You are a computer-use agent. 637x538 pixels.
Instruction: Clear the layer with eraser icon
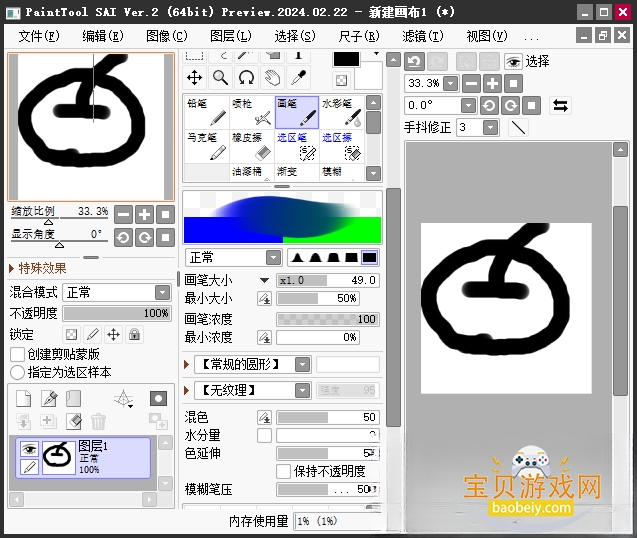pos(74,422)
